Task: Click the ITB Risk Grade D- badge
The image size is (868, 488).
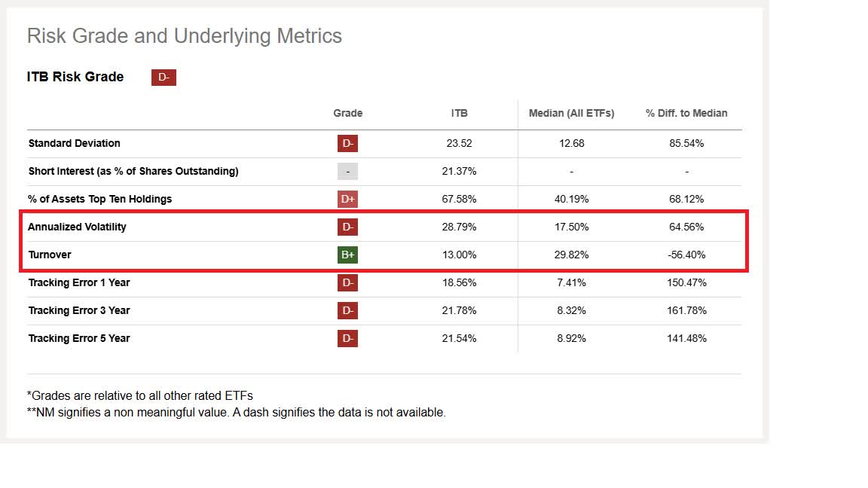Action: [x=164, y=77]
